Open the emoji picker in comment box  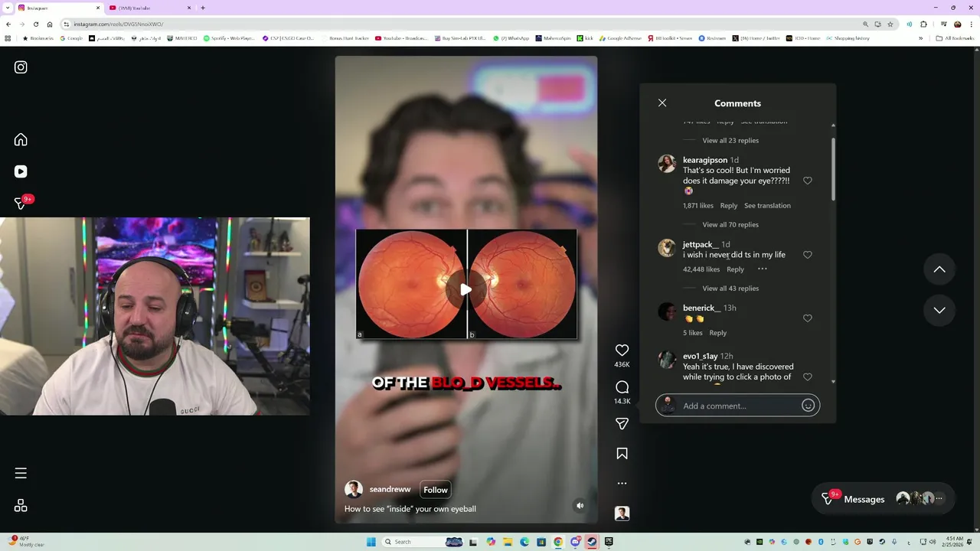coord(808,406)
